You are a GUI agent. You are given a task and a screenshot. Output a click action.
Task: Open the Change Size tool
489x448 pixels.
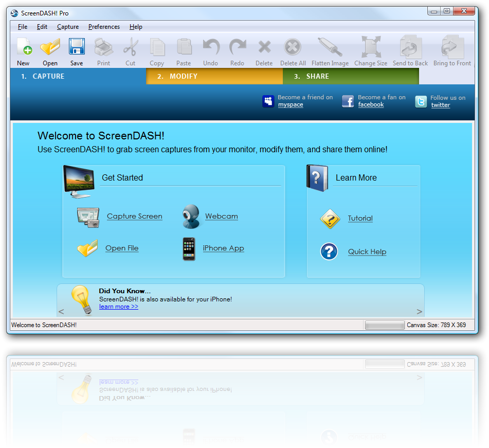371,47
